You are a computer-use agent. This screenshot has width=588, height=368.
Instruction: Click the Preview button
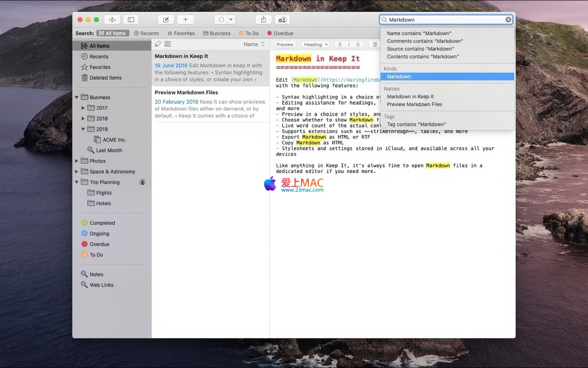285,44
